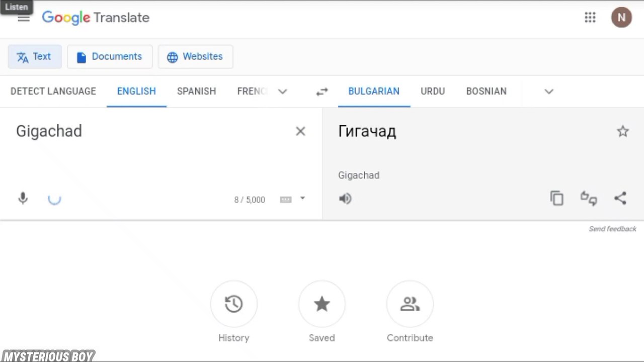Image resolution: width=644 pixels, height=362 pixels.
Task: Open the Google apps grid
Action: 590,18
